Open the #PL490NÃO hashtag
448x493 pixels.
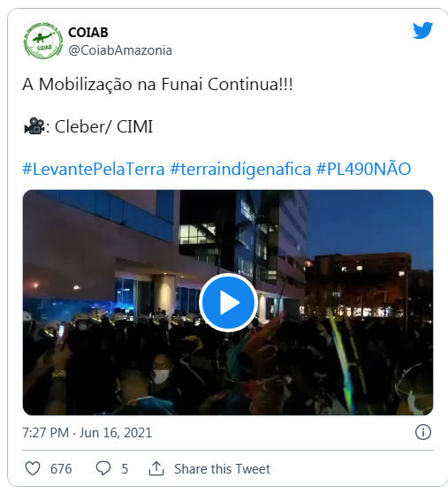pyautogui.click(x=363, y=169)
